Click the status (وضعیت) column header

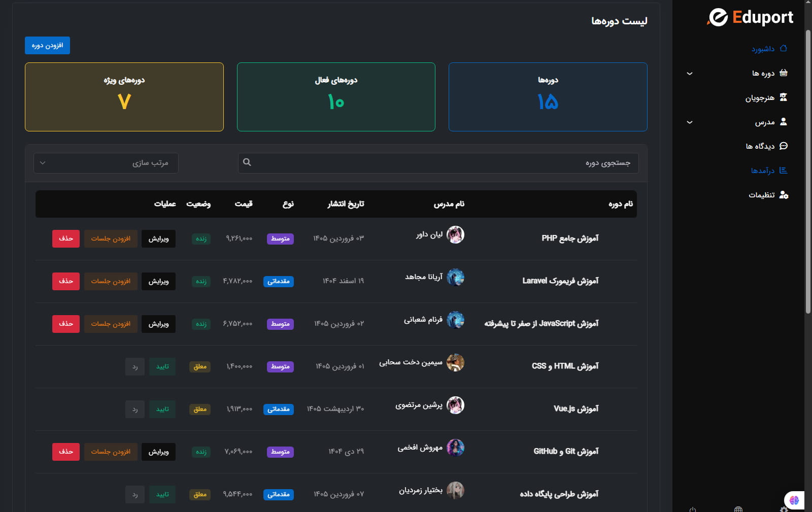click(x=198, y=204)
